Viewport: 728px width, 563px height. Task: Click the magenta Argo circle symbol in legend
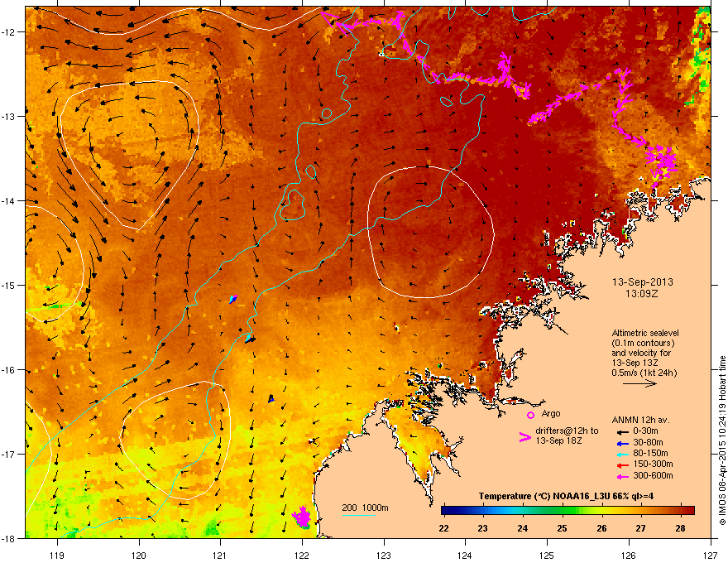click(530, 415)
